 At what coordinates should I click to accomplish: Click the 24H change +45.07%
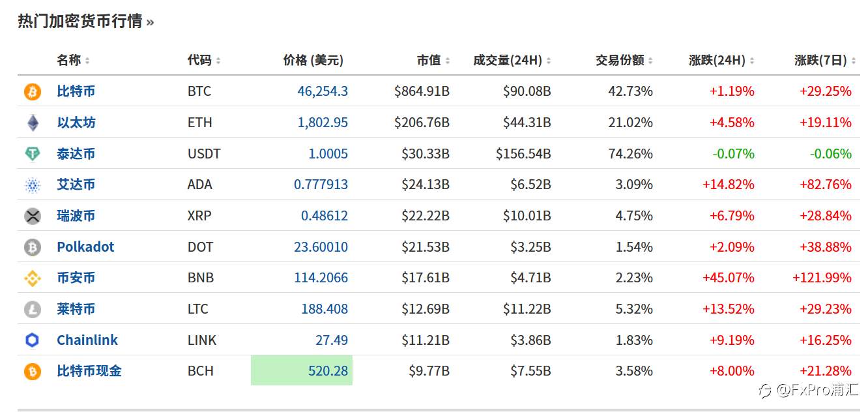point(729,278)
